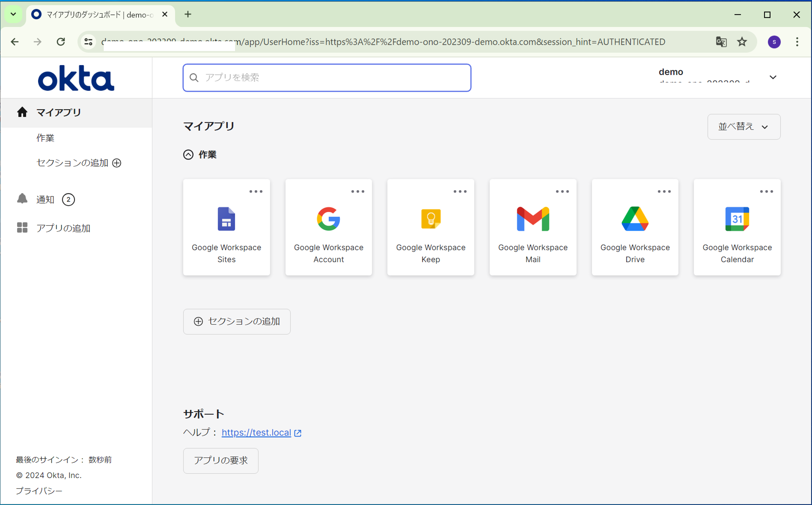Click the 最後のサインイン: 数秒前 text
Screen dimensions: 812x505
(x=64, y=460)
